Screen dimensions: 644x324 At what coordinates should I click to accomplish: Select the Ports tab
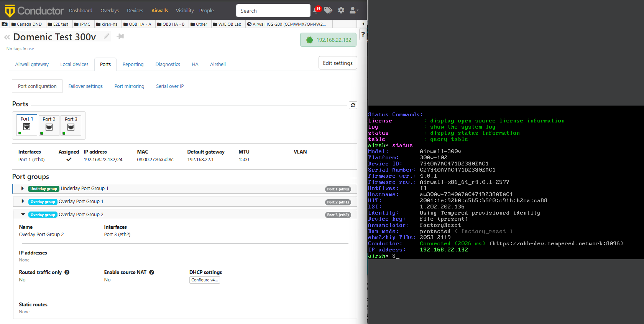coord(105,64)
